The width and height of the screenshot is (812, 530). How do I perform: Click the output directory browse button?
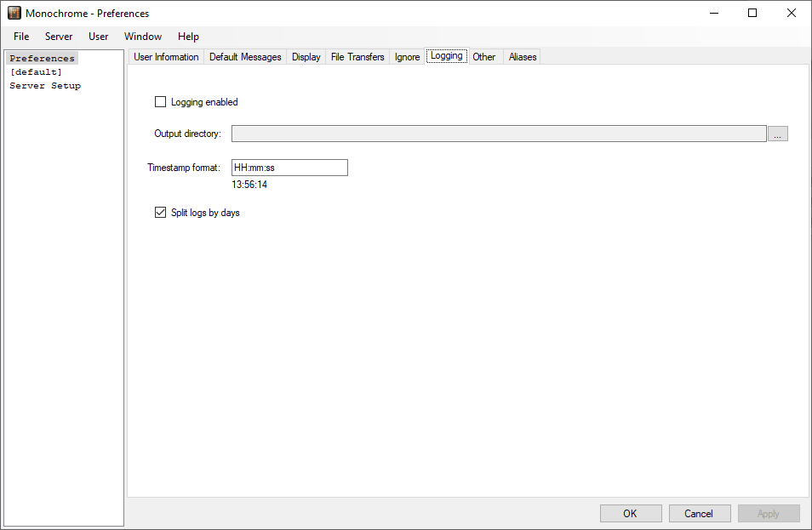coord(778,134)
